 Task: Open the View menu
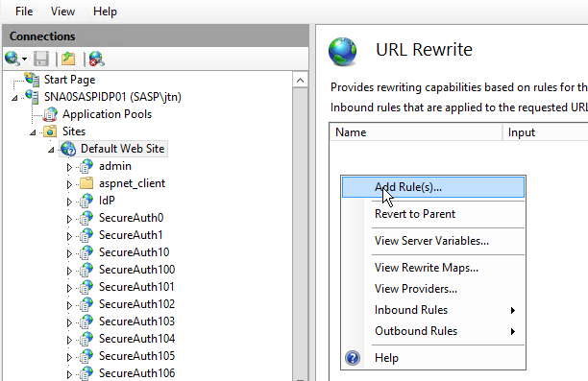[62, 12]
